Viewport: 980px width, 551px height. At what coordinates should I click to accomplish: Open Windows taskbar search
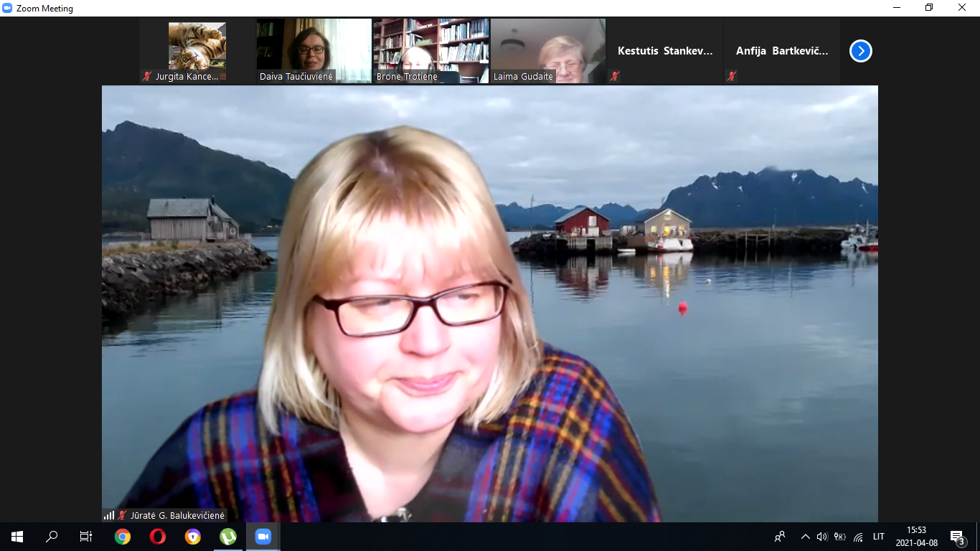point(52,537)
